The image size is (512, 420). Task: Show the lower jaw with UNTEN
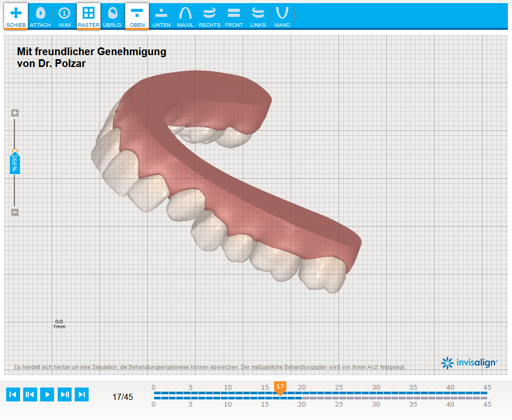pyautogui.click(x=161, y=16)
